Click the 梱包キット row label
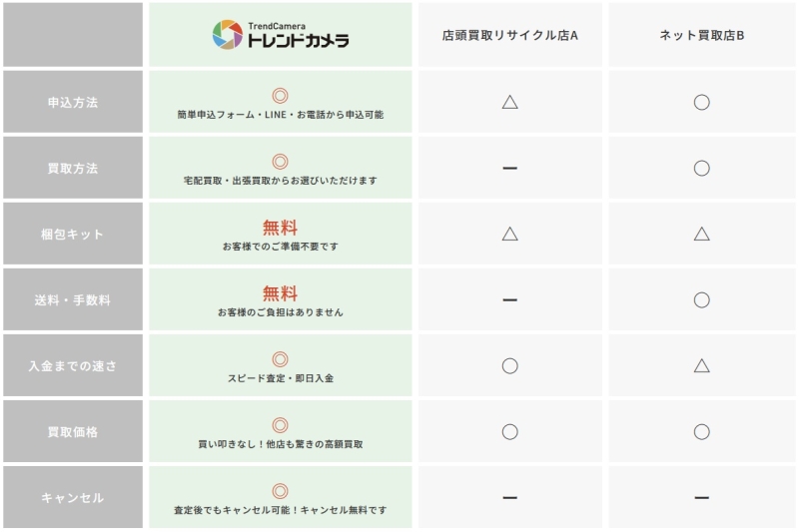 tap(73, 234)
